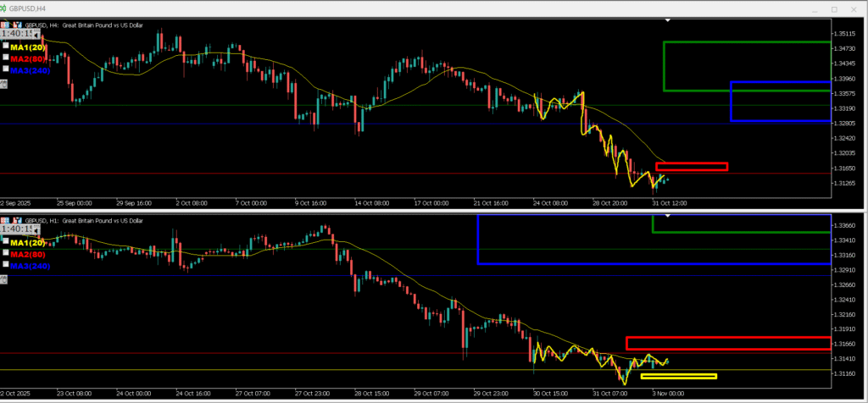
Task: Select the small red rectangle on H4 chart
Action: (x=691, y=166)
